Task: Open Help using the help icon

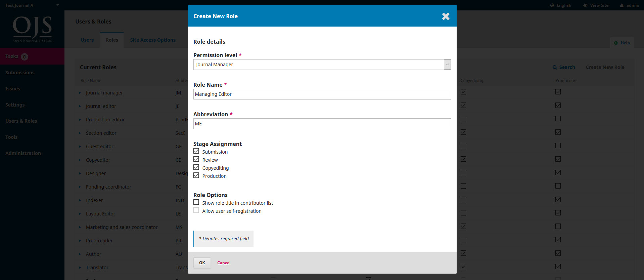Action: click(x=616, y=43)
